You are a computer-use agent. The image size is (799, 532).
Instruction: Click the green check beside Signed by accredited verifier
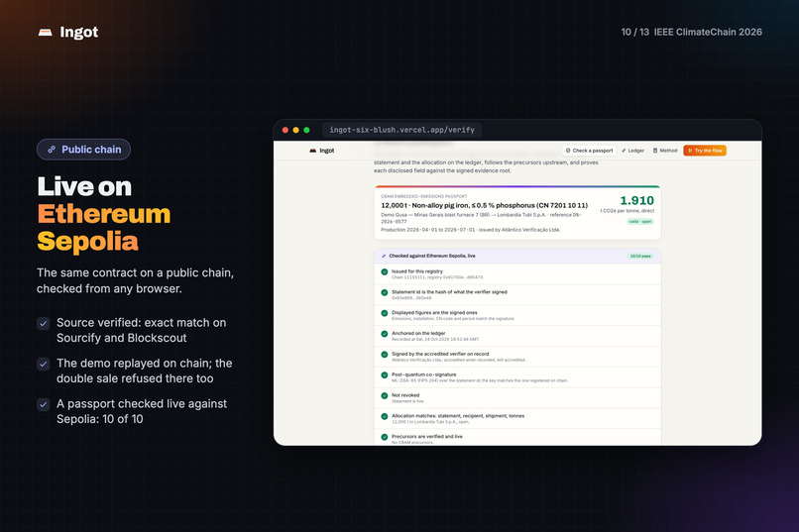click(385, 355)
